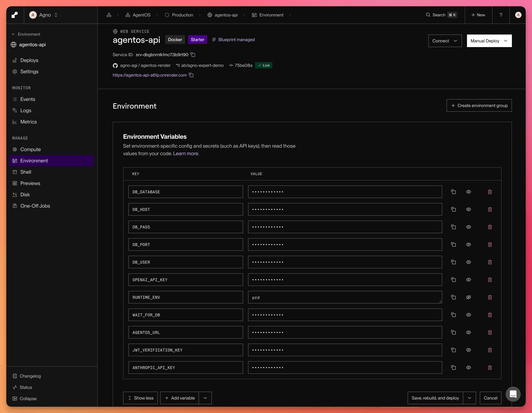Screen dimensions: 532x413
Task: Reveal the DB_USER value
Action: 468,262
